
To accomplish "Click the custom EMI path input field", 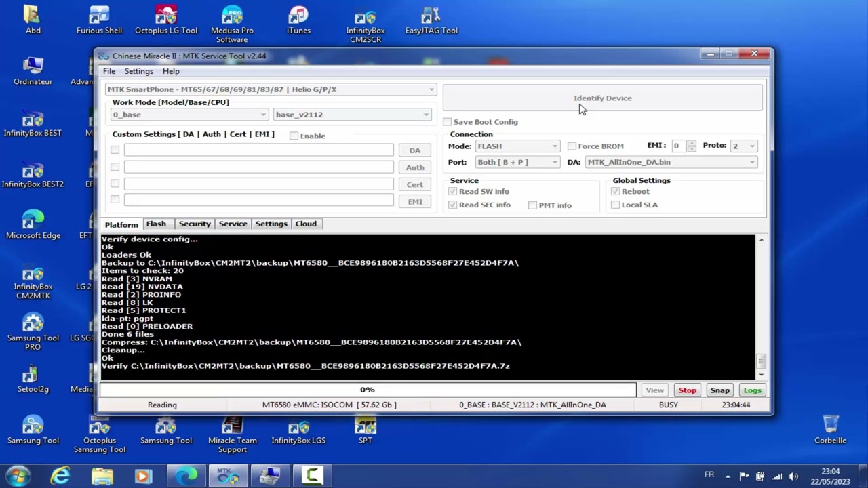I will point(258,200).
